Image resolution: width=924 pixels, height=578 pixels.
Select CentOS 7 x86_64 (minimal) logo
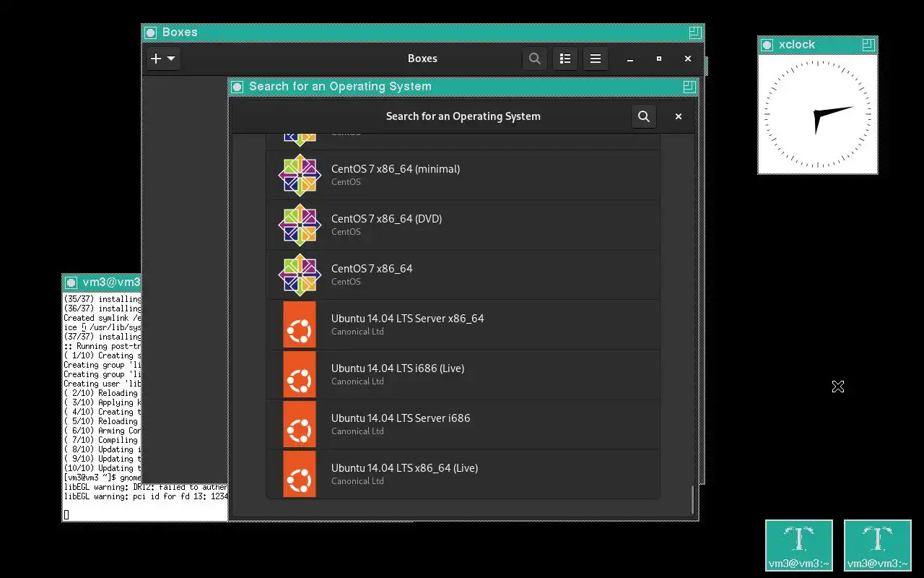(300, 175)
